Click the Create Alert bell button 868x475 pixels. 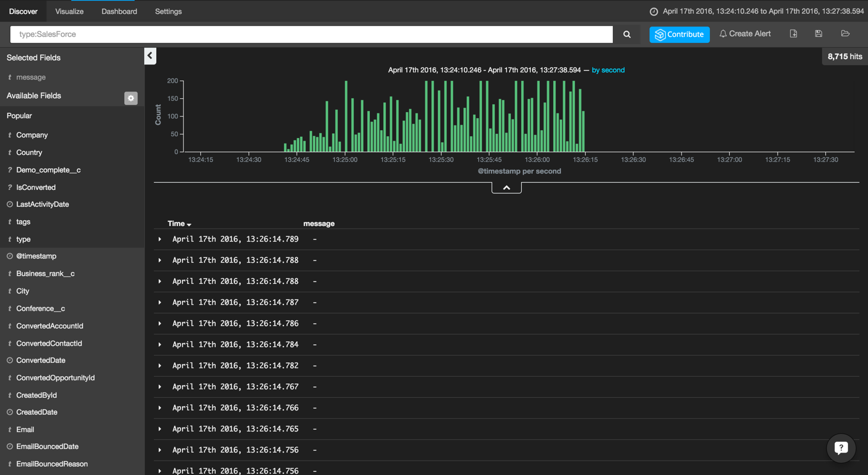745,34
